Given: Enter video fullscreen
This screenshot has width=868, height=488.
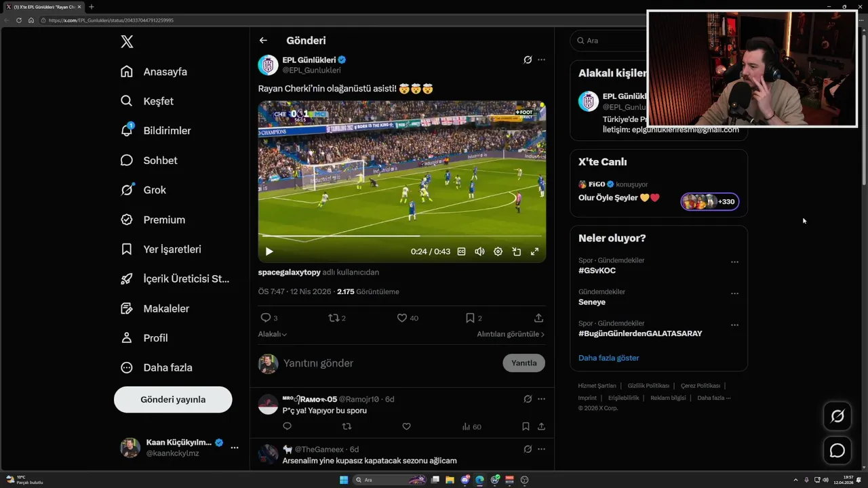Looking at the screenshot, I should pyautogui.click(x=534, y=251).
